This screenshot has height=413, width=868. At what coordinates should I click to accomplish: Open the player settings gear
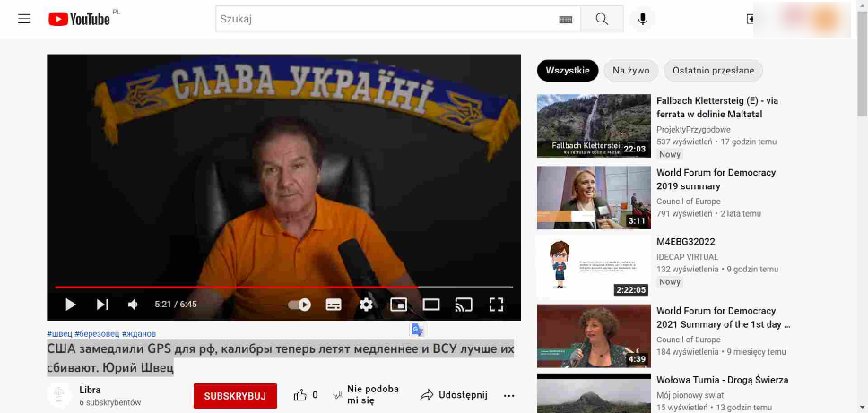(366, 305)
